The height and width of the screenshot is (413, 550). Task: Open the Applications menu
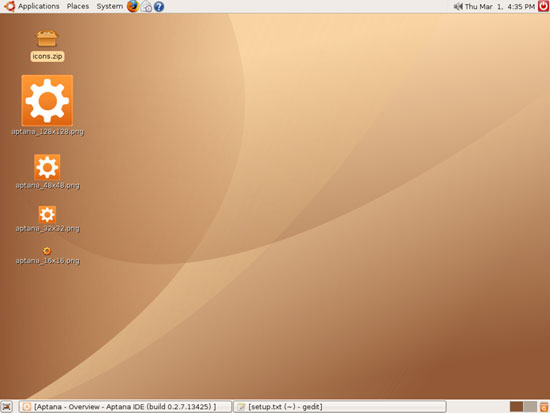39,6
